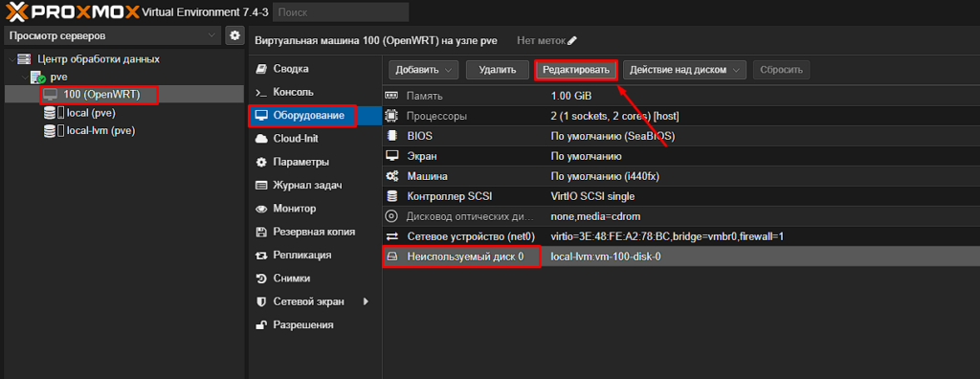Open the Добавить dropdown menu
Image resolution: width=980 pixels, height=379 pixels.
click(x=424, y=70)
